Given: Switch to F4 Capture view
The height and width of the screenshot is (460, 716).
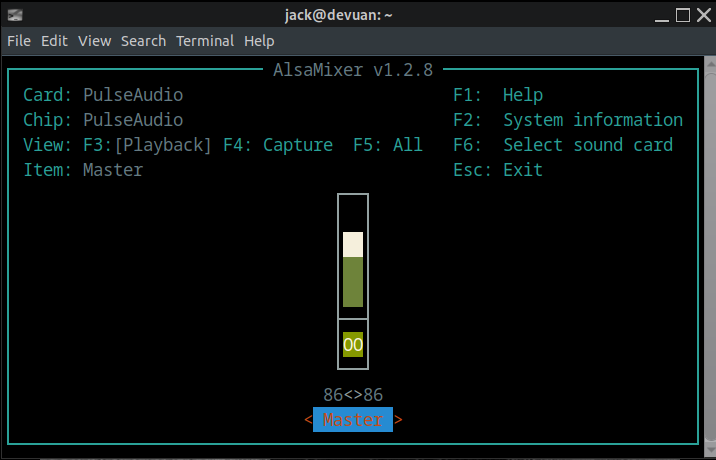Looking at the screenshot, I should coord(278,145).
